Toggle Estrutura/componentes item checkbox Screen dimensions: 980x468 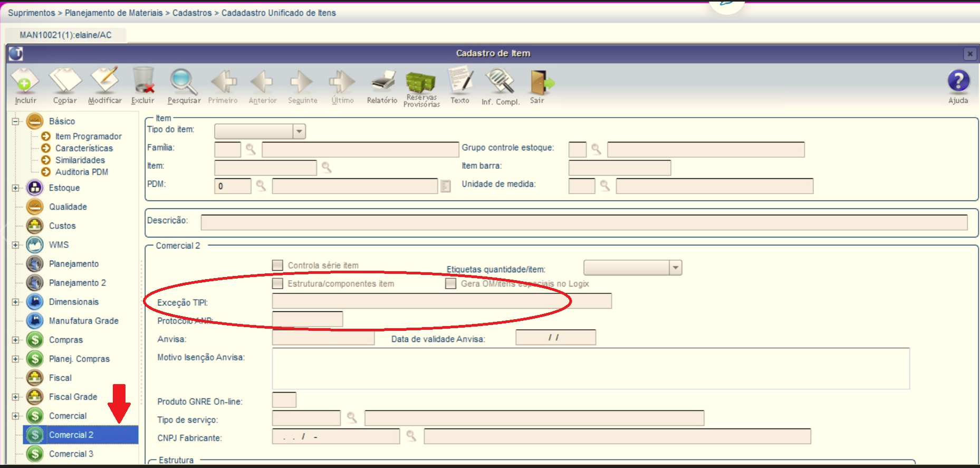277,283
